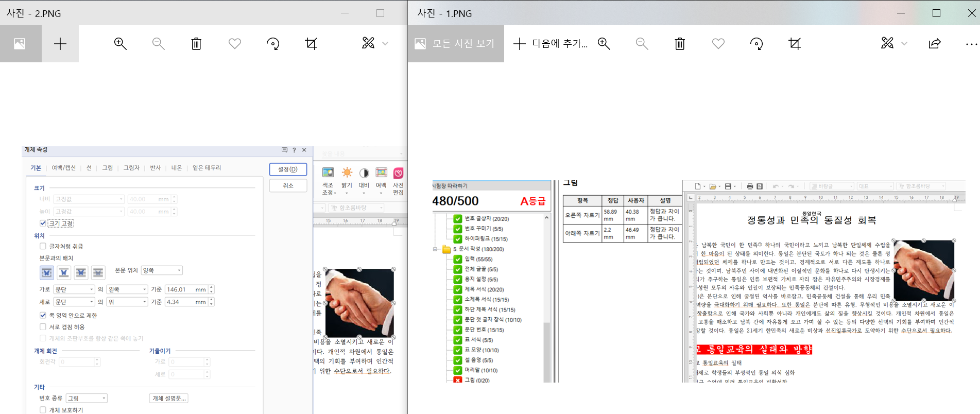Select the crop tool in the 2.PNG window

[311, 44]
